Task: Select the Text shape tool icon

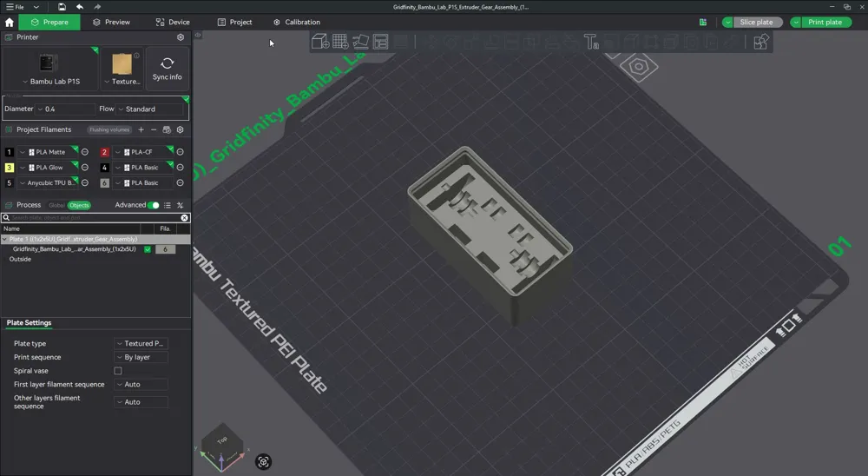Action: pyautogui.click(x=590, y=42)
